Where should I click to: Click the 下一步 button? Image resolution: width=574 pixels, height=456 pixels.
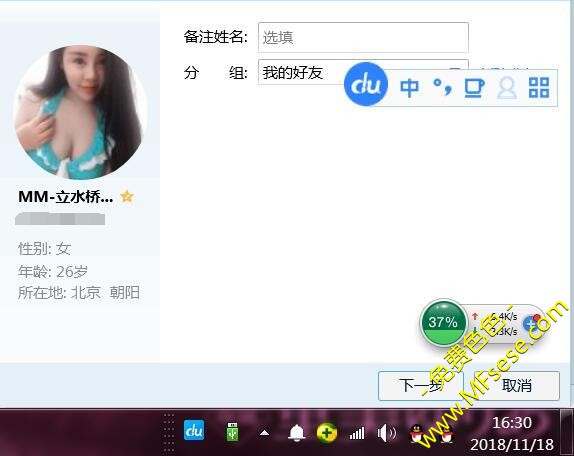[421, 386]
